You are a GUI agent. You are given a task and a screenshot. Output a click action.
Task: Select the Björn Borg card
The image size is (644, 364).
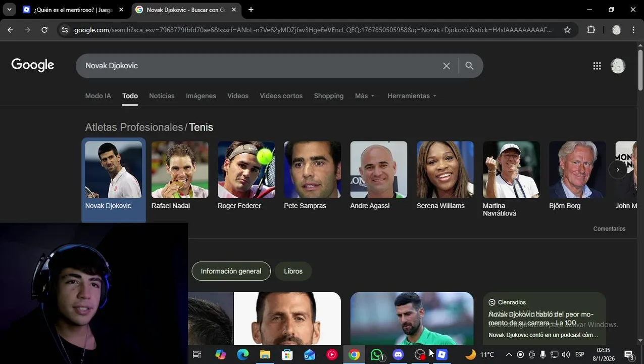click(x=577, y=175)
